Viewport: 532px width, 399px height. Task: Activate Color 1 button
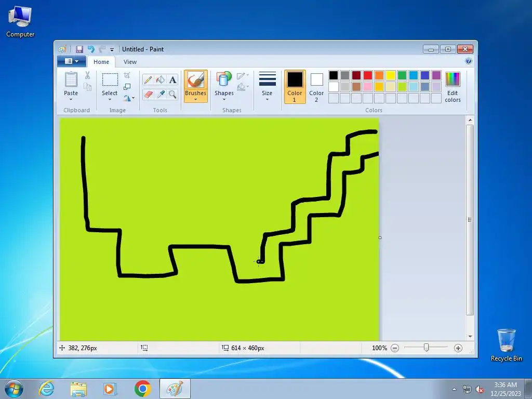tap(295, 87)
